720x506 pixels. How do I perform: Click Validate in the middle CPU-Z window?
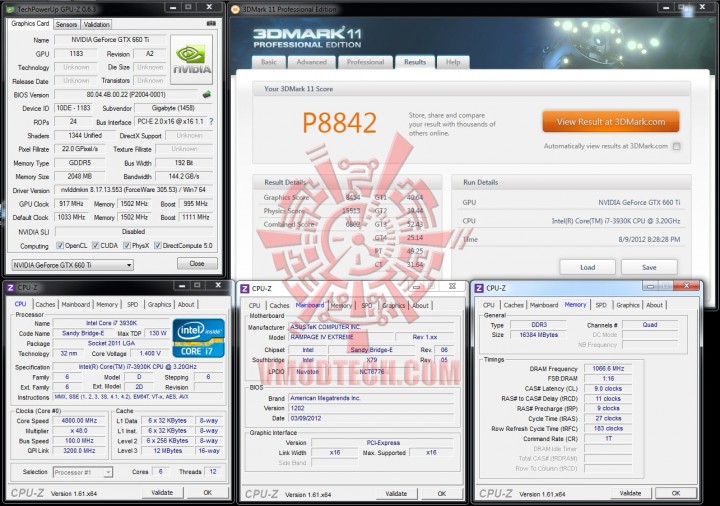pos(396,494)
